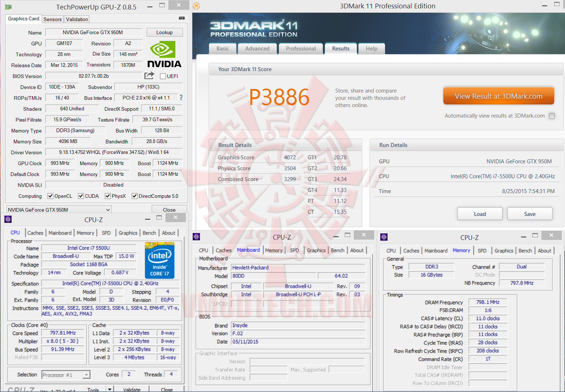Open Bench tab in the CPU-Z processor window
The image size is (565, 392).
click(149, 233)
